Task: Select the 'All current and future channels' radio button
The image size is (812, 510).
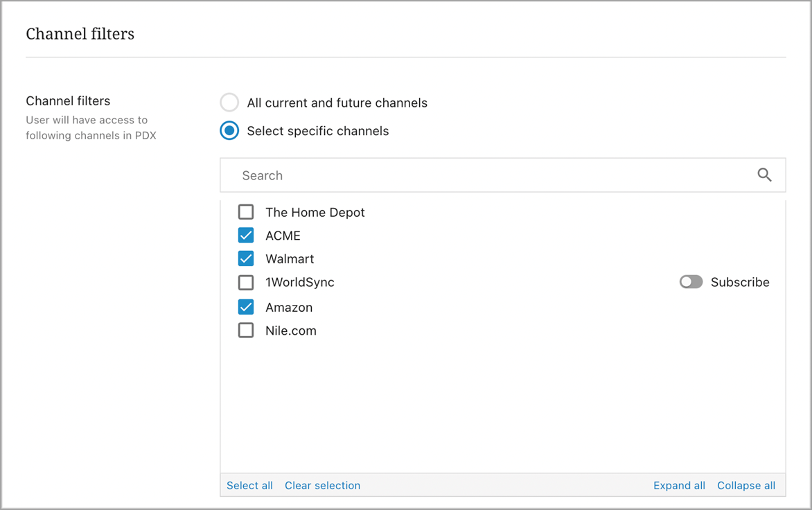Action: click(229, 103)
